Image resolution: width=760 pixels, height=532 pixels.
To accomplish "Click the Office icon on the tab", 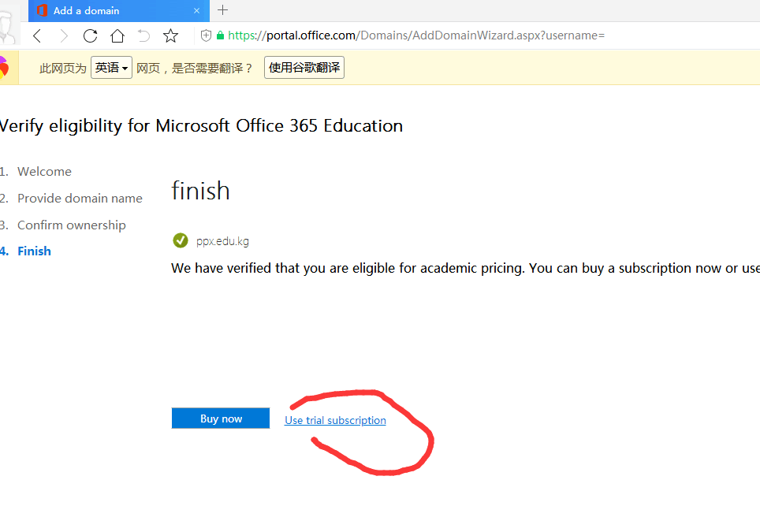I will click(x=42, y=10).
